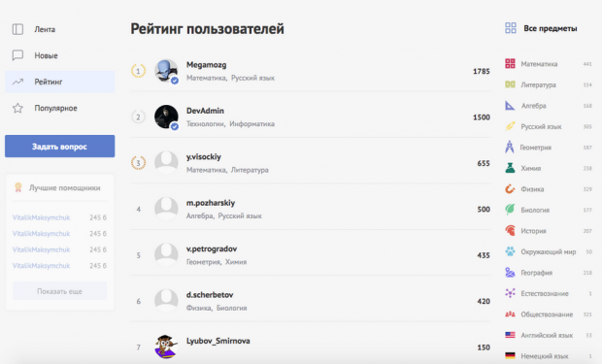Viewport: 602px width, 364px height.
Task: Click the Естествознание molecule icon
Action: [x=510, y=293]
